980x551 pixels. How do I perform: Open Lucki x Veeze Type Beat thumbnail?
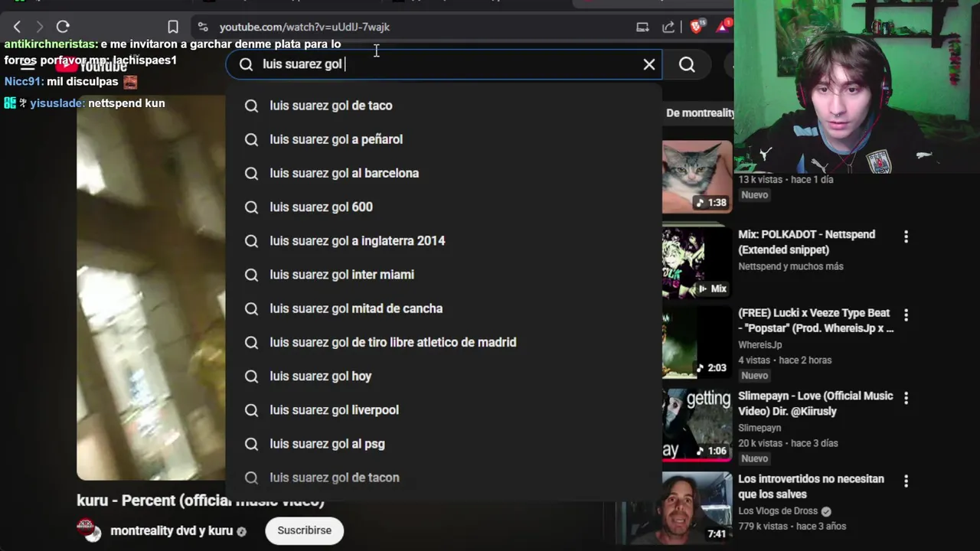tap(697, 341)
